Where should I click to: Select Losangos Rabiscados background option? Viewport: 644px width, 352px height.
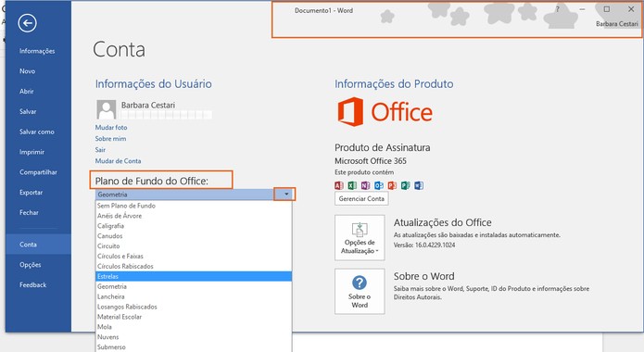tap(194, 307)
